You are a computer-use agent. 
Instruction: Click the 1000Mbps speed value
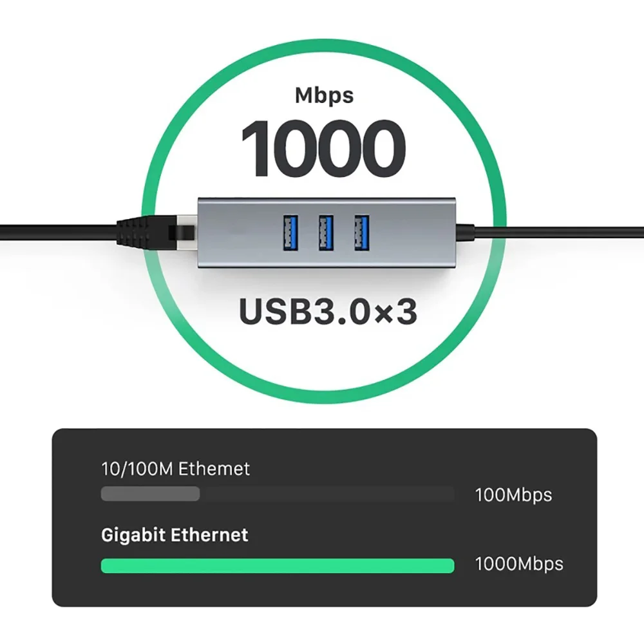click(x=519, y=564)
